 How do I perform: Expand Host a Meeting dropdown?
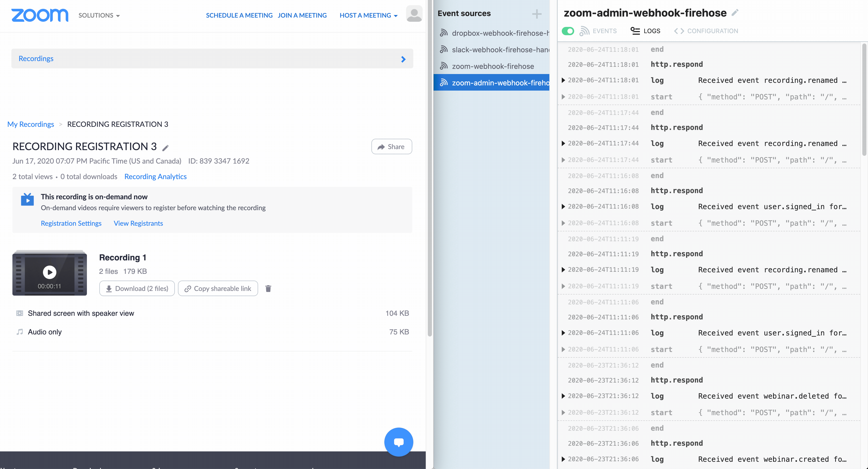[x=368, y=16]
